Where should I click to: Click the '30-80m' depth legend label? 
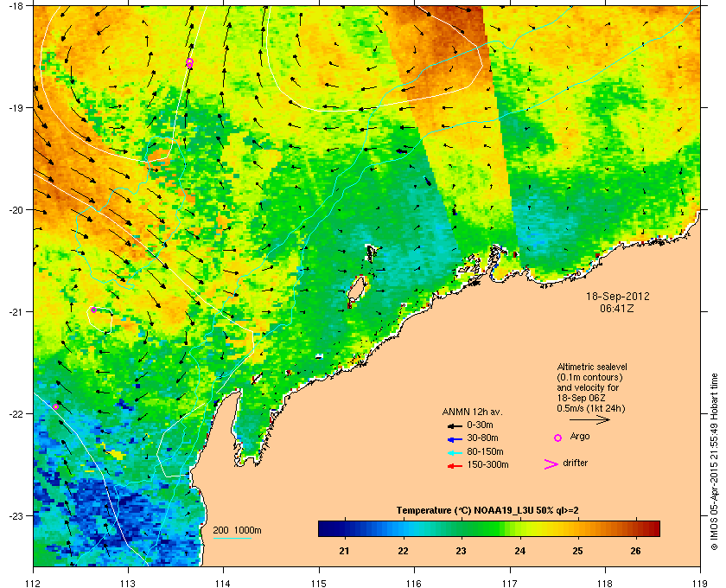[x=482, y=438]
